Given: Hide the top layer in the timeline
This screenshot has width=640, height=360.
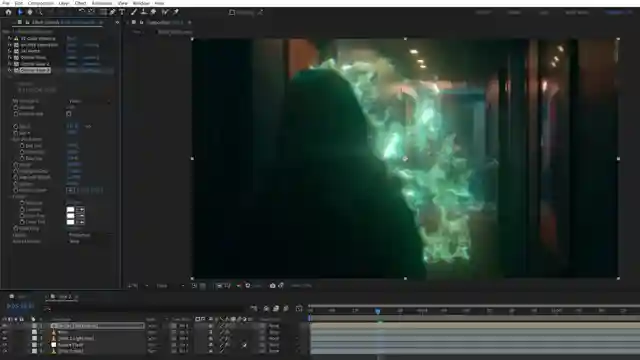Looking at the screenshot, I should click(x=5, y=326).
